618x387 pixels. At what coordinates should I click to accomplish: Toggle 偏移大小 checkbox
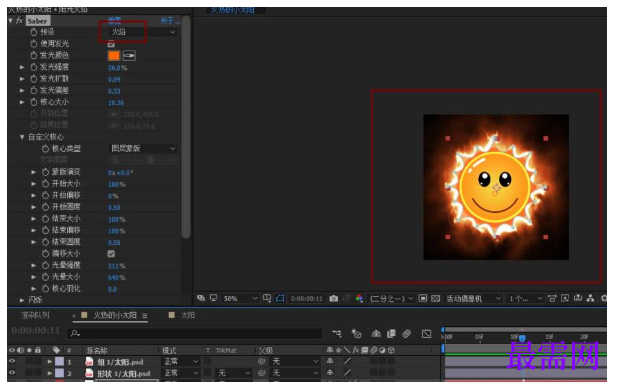pos(111,254)
